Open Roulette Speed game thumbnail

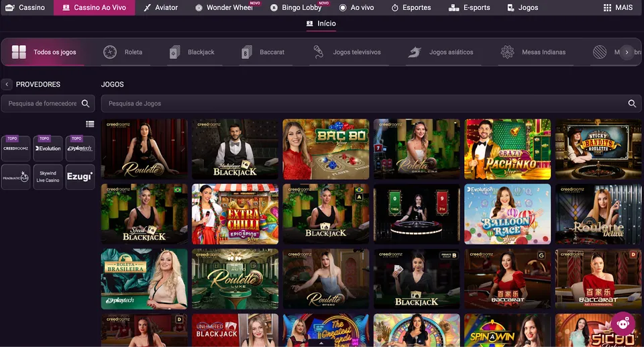(x=326, y=279)
